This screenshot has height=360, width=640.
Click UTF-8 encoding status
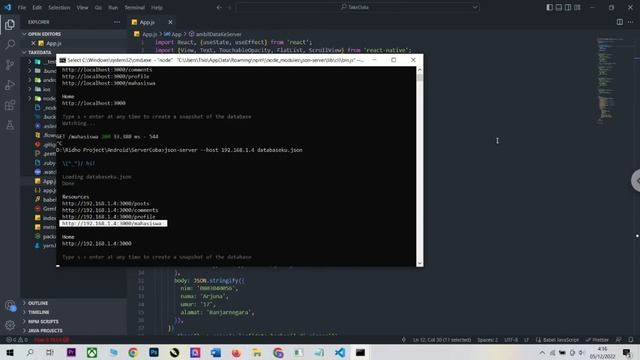click(511, 340)
